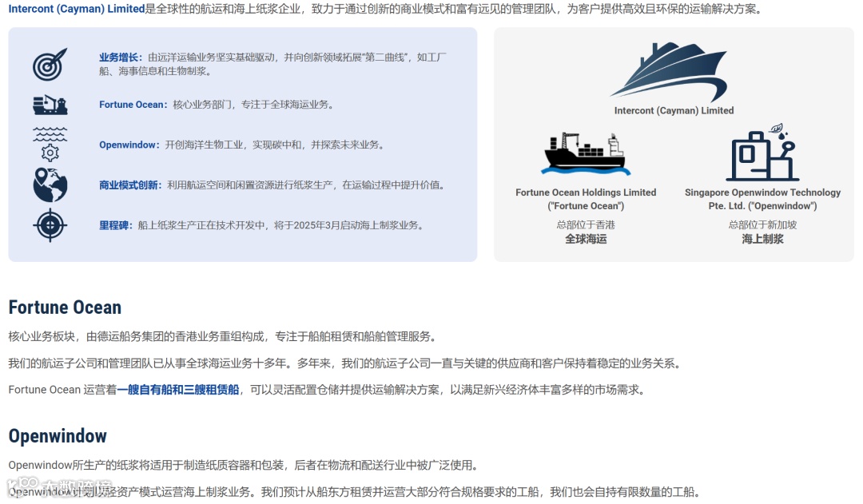
Task: Click the bold 全球海运 label
Action: coord(586,239)
